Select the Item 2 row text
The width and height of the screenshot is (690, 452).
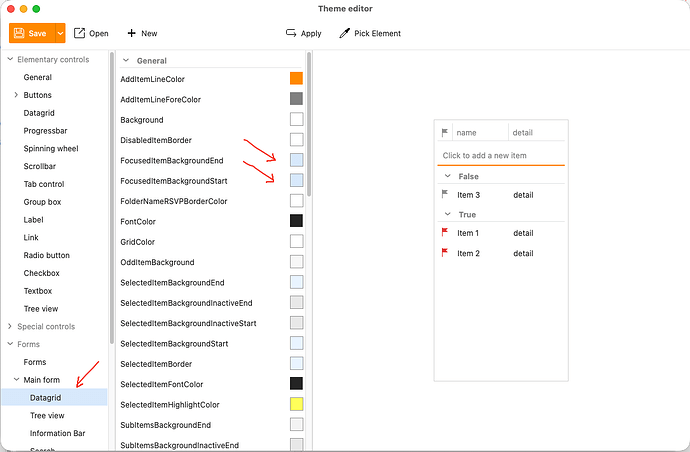pos(468,253)
